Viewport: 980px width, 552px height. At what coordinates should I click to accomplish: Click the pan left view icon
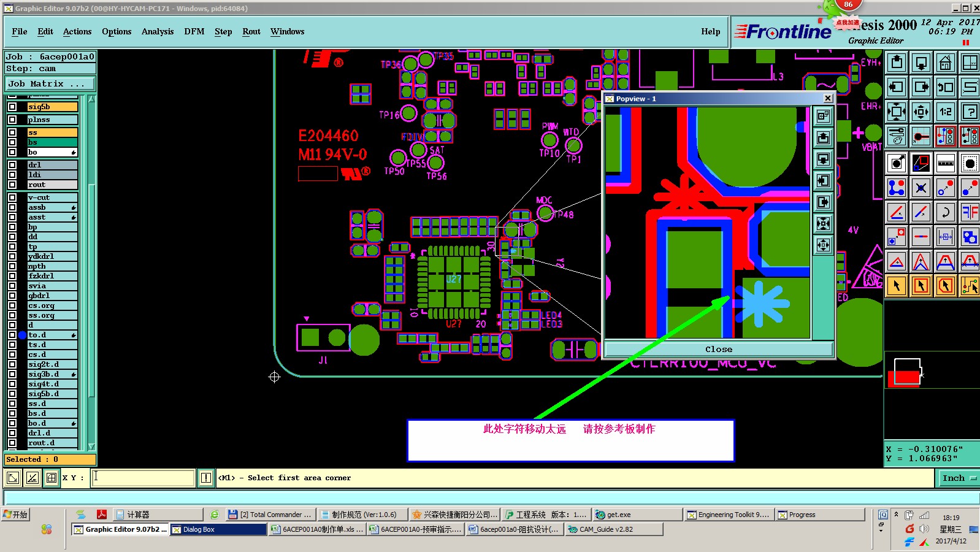click(897, 87)
